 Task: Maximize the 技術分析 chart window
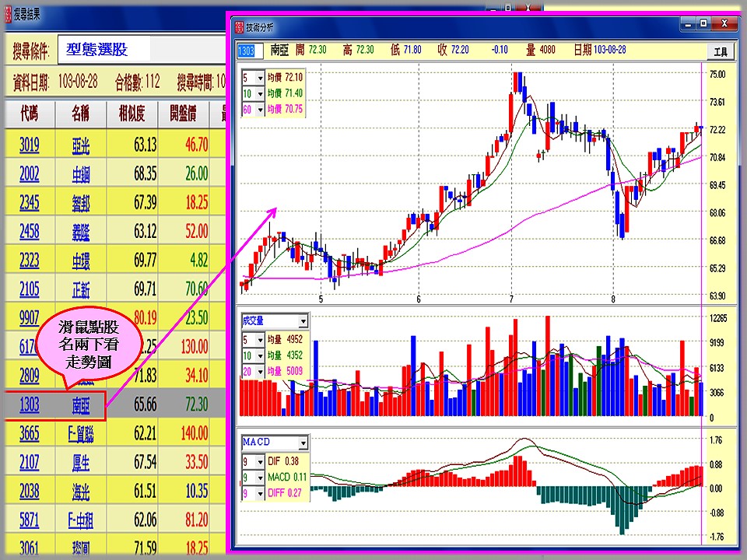(x=704, y=24)
